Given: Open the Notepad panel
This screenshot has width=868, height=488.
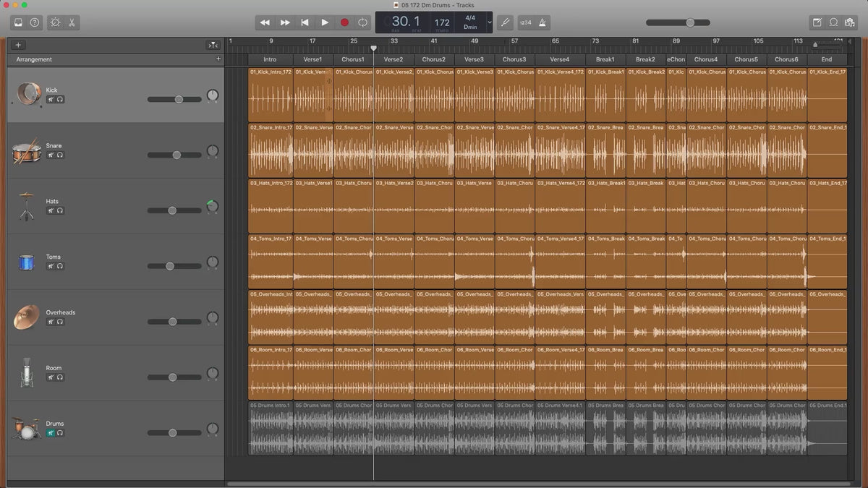Looking at the screenshot, I should coord(817,22).
